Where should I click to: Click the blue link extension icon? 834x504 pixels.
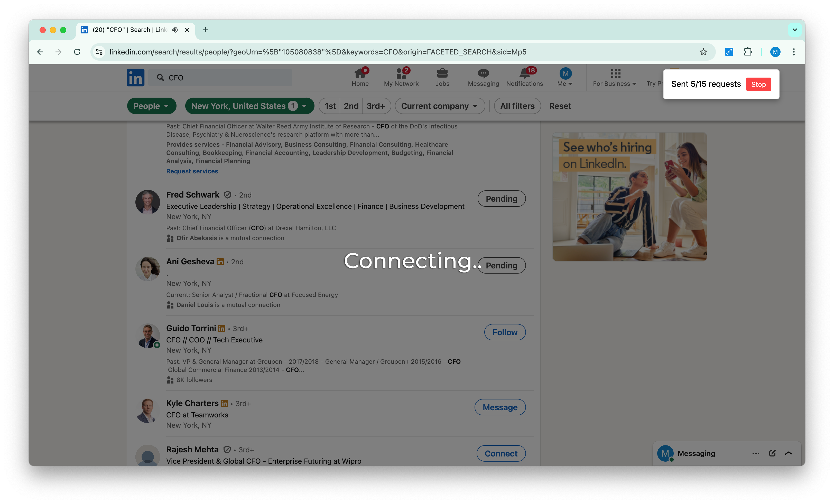(x=729, y=52)
